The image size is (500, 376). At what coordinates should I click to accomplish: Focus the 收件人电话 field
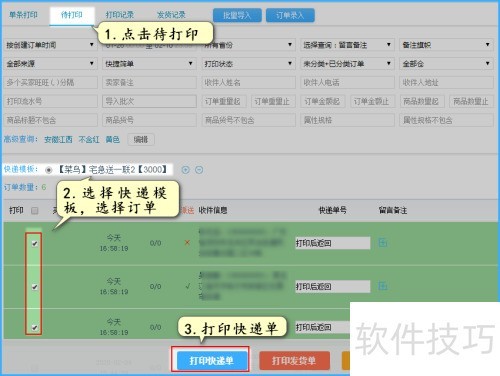point(347,82)
